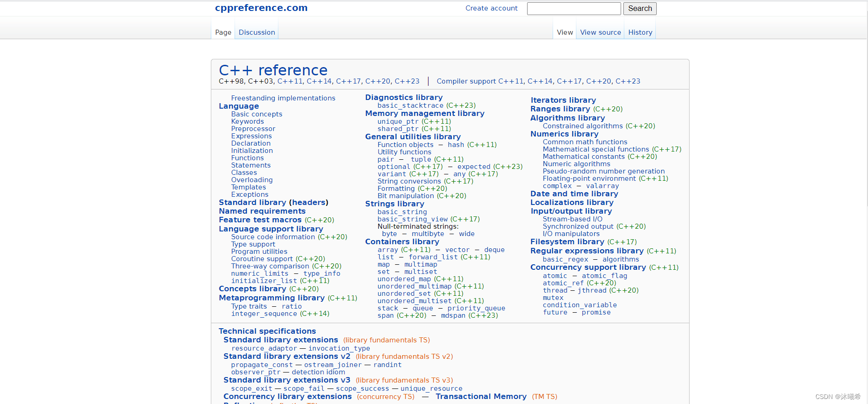This screenshot has height=404, width=868.
Task: Open integer_sequence link
Action: pyautogui.click(x=264, y=314)
